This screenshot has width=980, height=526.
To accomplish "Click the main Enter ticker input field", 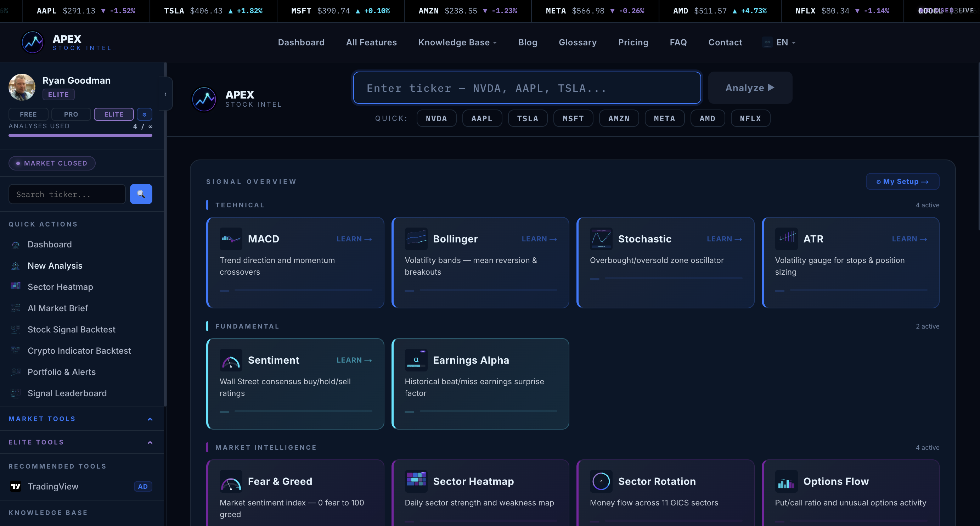I will [527, 88].
